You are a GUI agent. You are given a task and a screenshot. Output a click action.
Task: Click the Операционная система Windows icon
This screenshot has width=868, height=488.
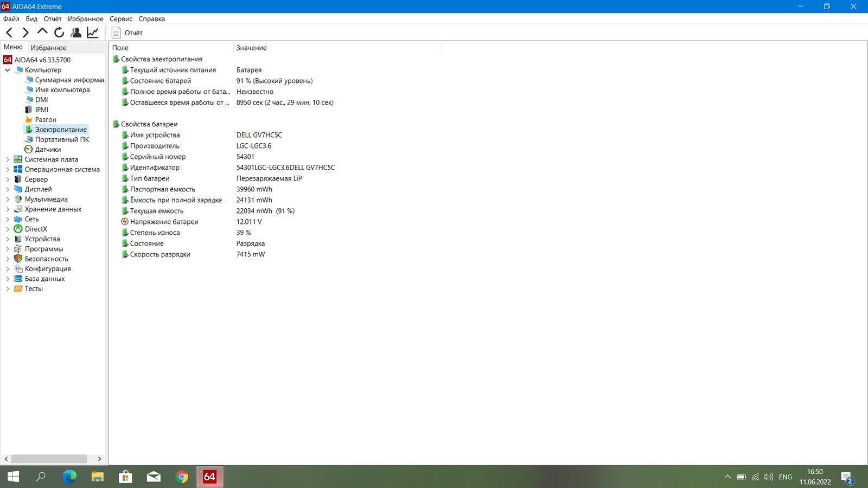(18, 169)
